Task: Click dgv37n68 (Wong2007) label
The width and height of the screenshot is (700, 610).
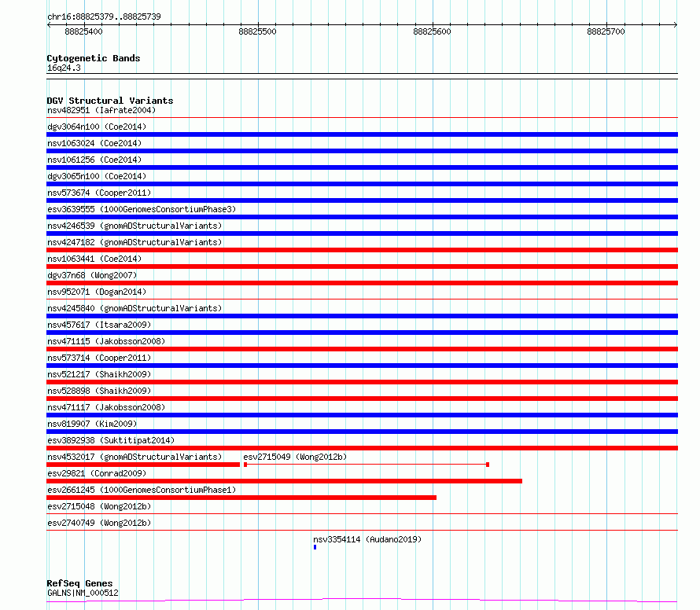Action: (92, 275)
